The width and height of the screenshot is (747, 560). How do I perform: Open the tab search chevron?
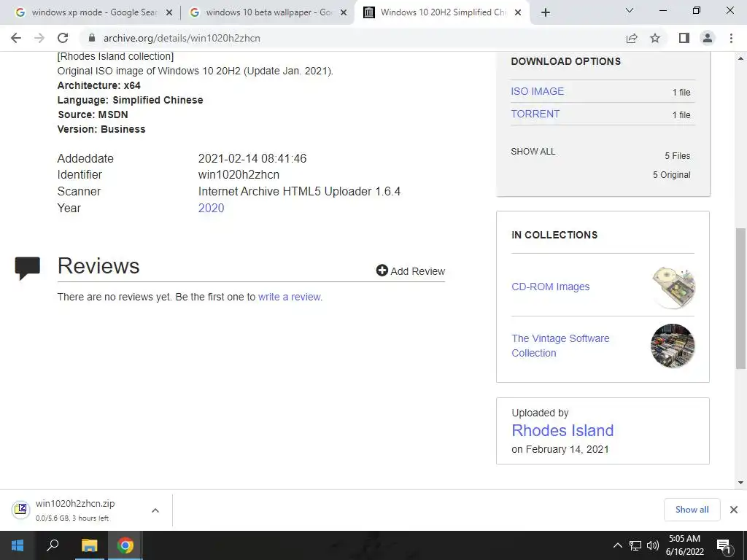pos(630,10)
